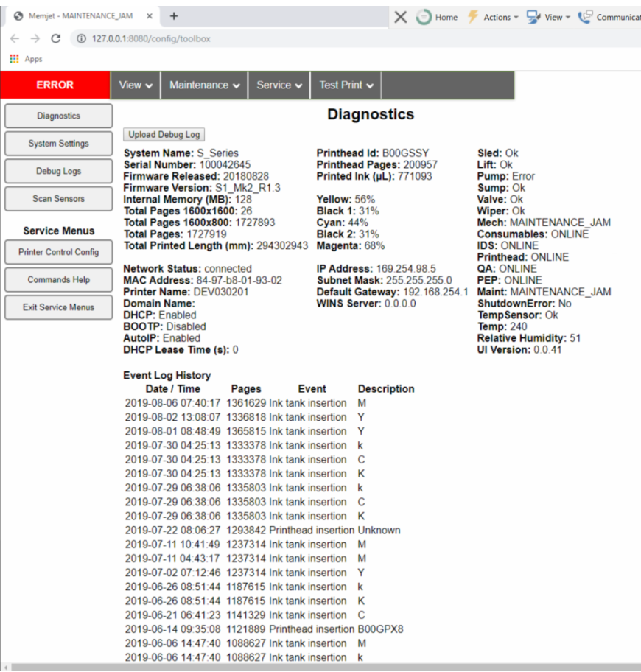This screenshot has height=672, width=641.
Task: Click the Date / Time column header
Action: [172, 389]
